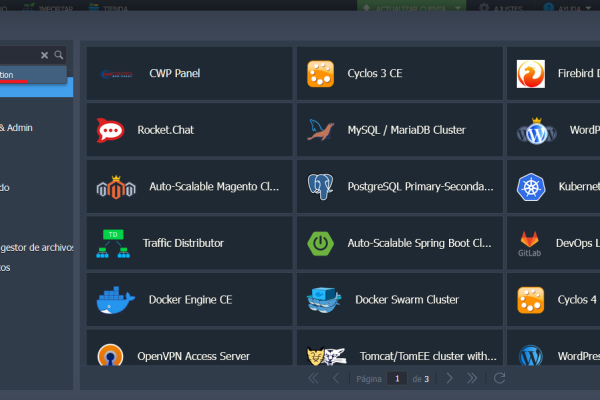Screen dimensions: 600x400
Task: Pick the crowned WordPress cluster icon
Action: (x=536, y=131)
